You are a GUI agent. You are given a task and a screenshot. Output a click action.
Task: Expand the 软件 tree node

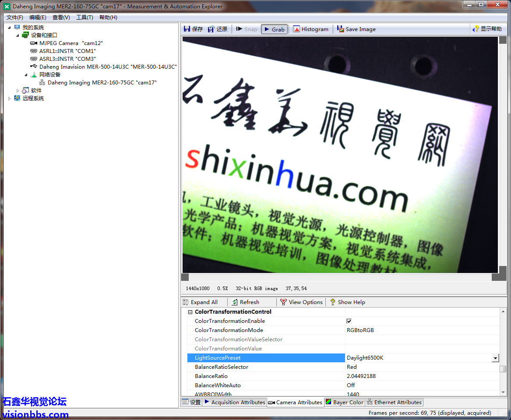(x=18, y=91)
